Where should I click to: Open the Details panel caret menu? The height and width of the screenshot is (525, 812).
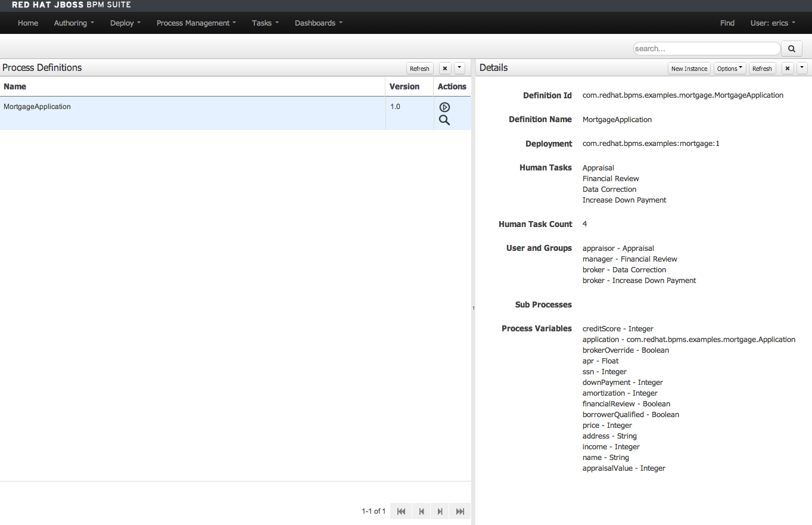(802, 68)
